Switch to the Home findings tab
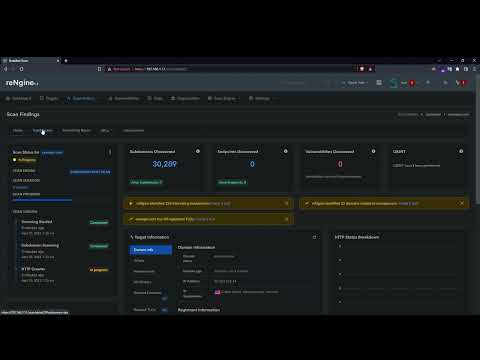 (x=18, y=130)
